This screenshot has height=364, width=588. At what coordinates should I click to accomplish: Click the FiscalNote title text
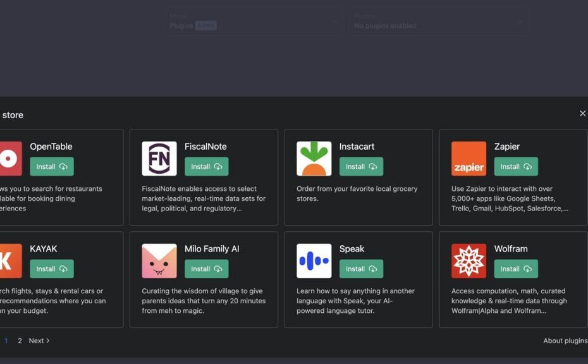[x=205, y=147]
